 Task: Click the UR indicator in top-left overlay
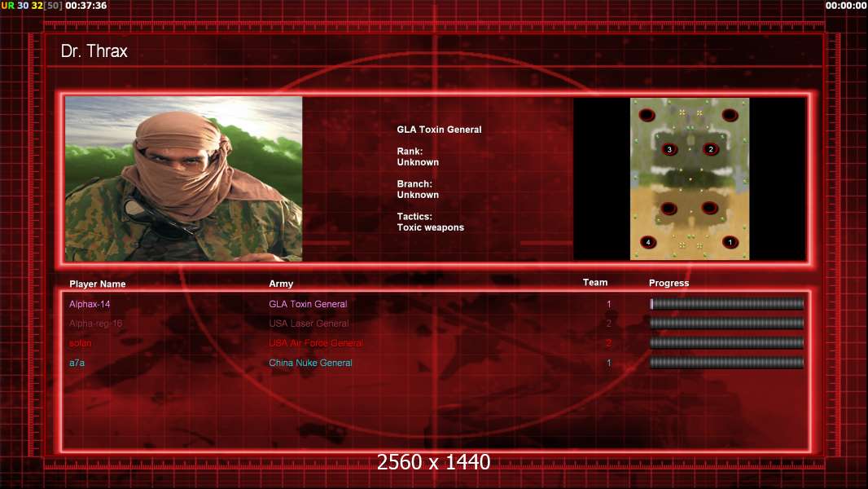pyautogui.click(x=8, y=6)
